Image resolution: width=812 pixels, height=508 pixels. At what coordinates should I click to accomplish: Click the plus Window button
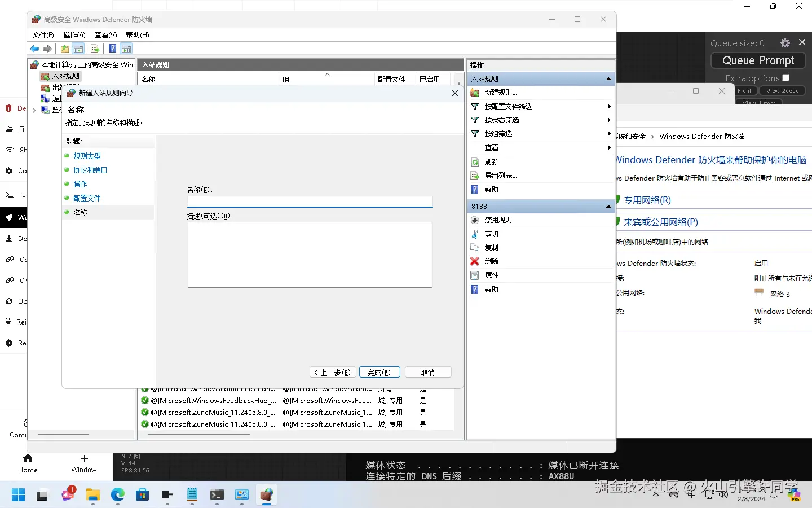coord(84,463)
